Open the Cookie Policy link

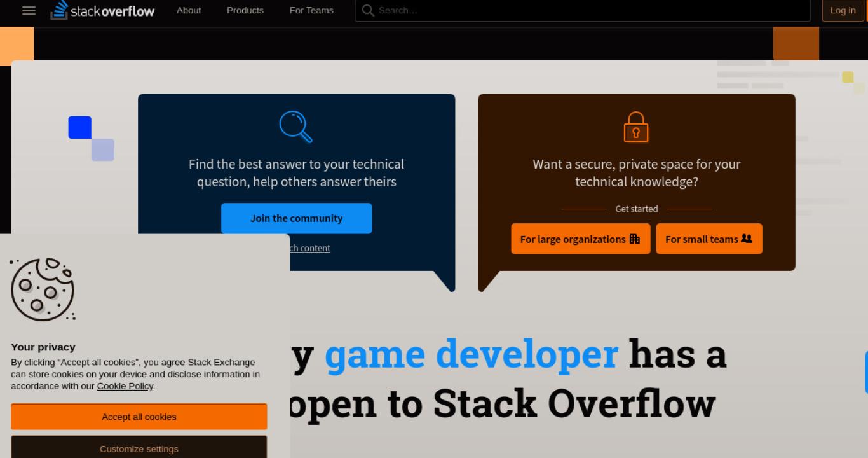125,386
